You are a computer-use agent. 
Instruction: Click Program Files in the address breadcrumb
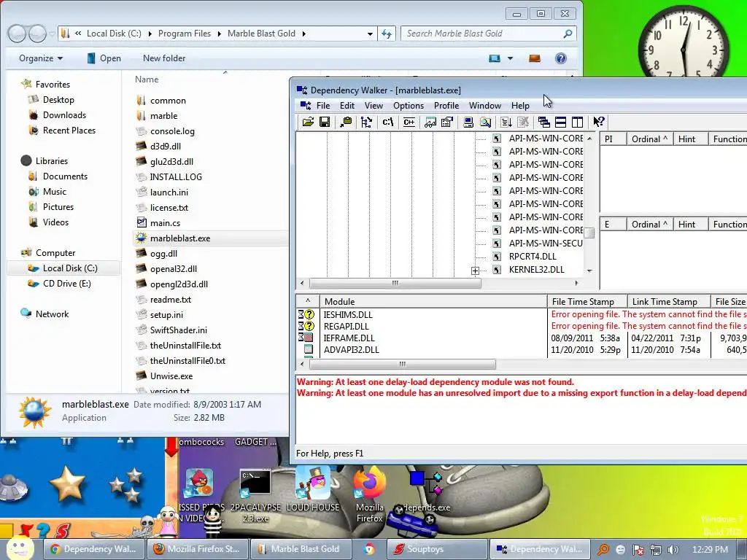[185, 34]
